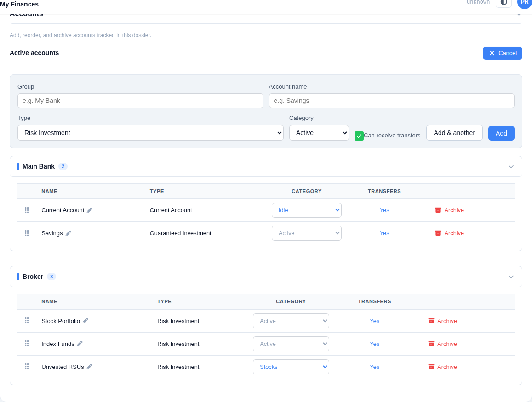This screenshot has width=532, height=402.
Task: Click the drag handle for Unvested RSUs row
Action: click(x=27, y=367)
